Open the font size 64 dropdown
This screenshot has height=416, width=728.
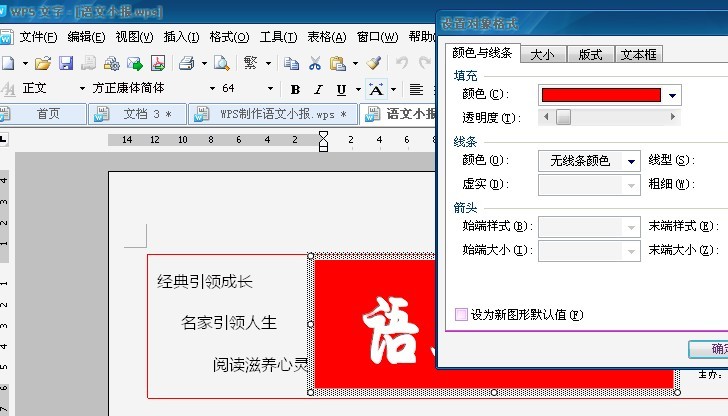(x=270, y=88)
